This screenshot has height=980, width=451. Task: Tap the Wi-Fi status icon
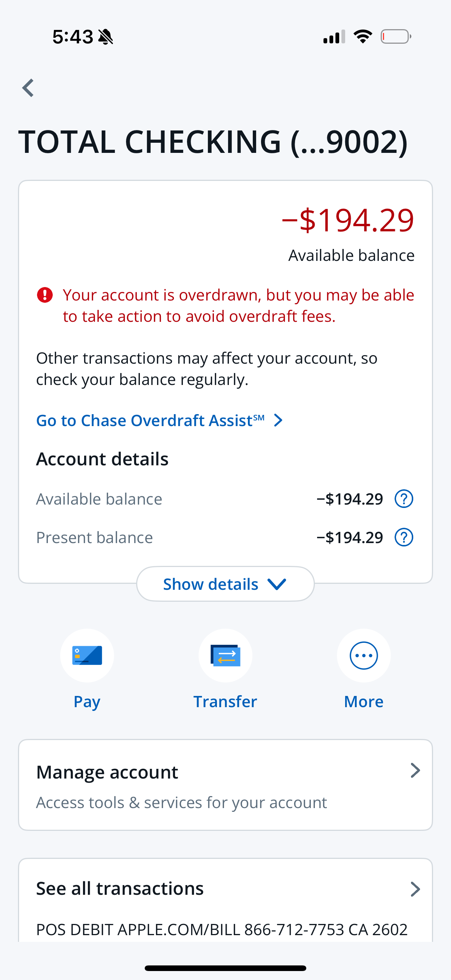pos(363,37)
